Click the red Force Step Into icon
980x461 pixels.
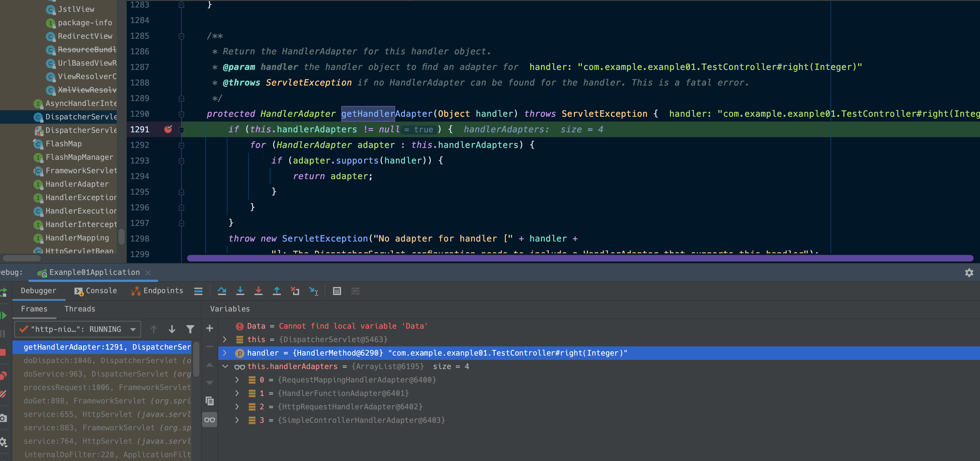(258, 291)
